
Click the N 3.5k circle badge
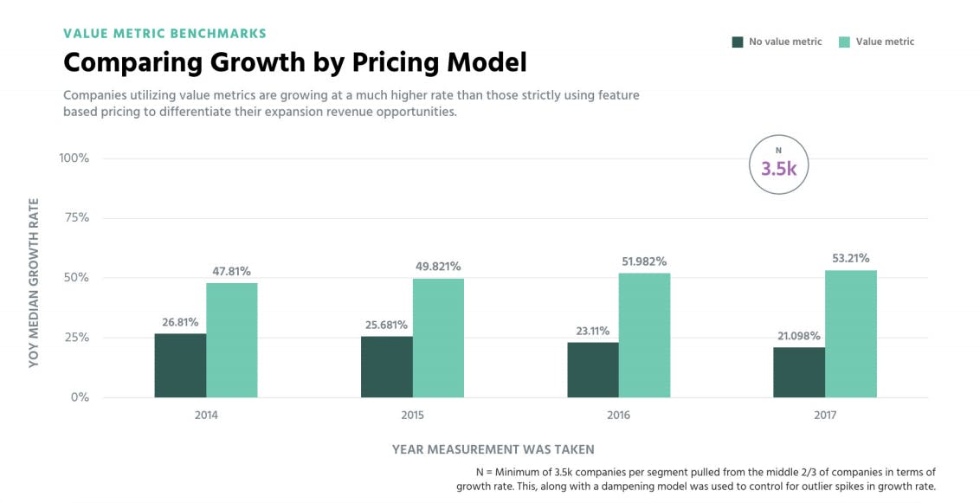click(778, 164)
